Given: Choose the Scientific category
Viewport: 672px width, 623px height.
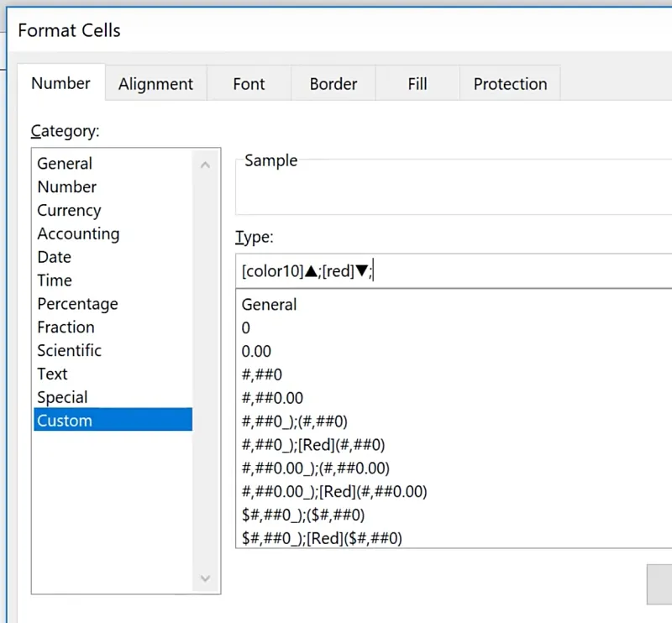Looking at the screenshot, I should (69, 351).
